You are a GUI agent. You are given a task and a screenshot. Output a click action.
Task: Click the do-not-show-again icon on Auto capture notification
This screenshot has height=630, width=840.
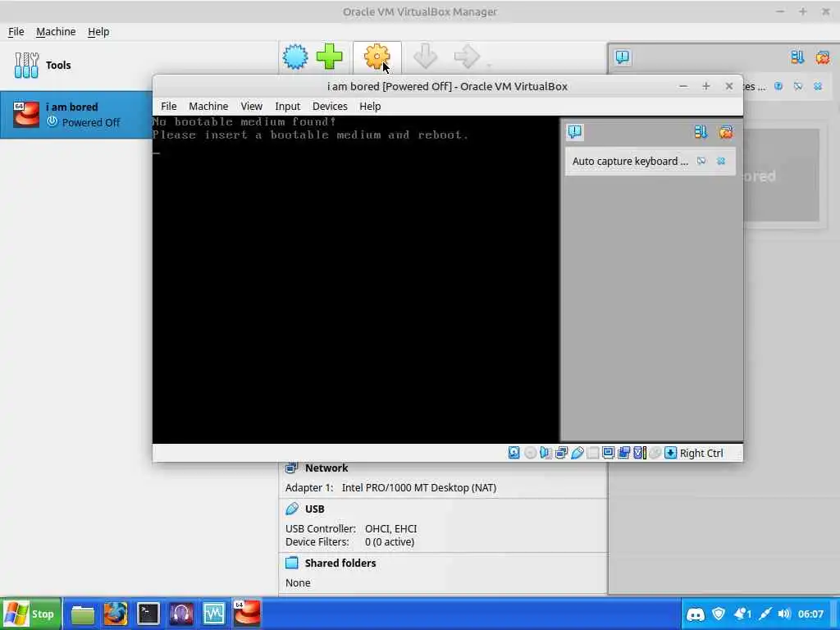coord(701,162)
